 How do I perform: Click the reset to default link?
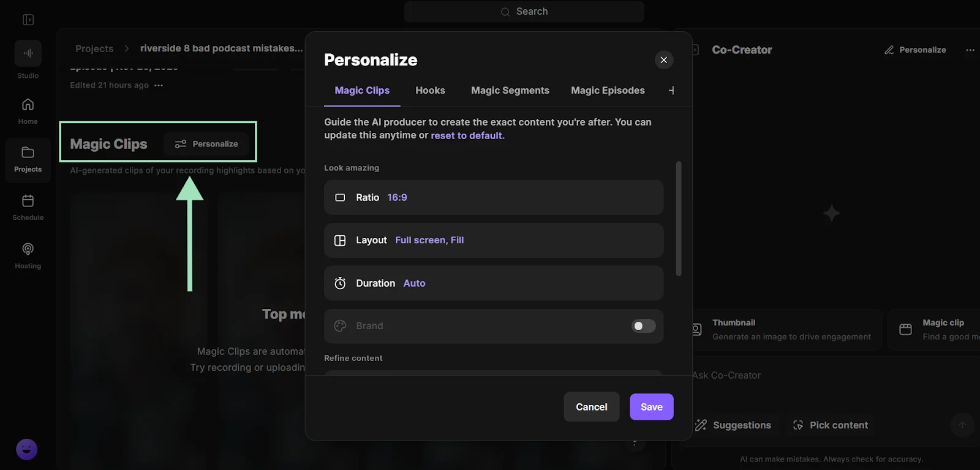tap(468, 135)
